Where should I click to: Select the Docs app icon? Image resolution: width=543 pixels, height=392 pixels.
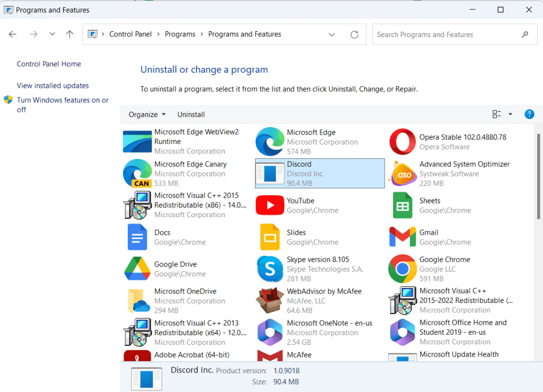(137, 237)
